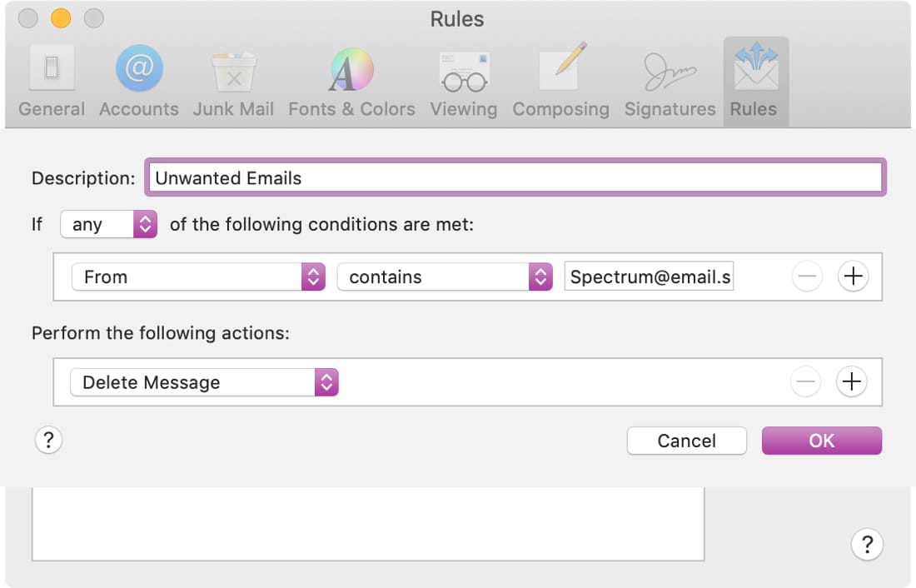Open the Fonts & Colors icon
This screenshot has width=916, height=588.
point(351,70)
